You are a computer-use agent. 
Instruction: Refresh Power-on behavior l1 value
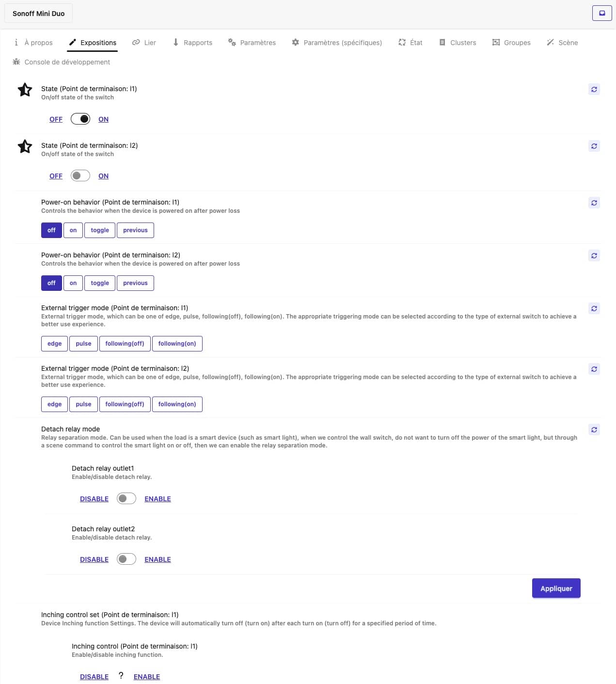click(x=594, y=203)
